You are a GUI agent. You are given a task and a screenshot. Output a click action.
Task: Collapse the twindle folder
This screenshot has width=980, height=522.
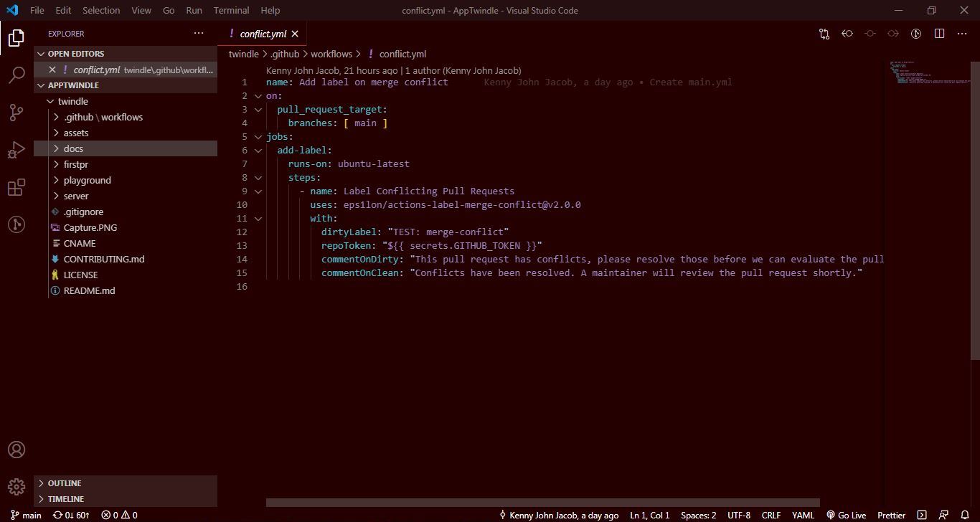click(x=126, y=101)
